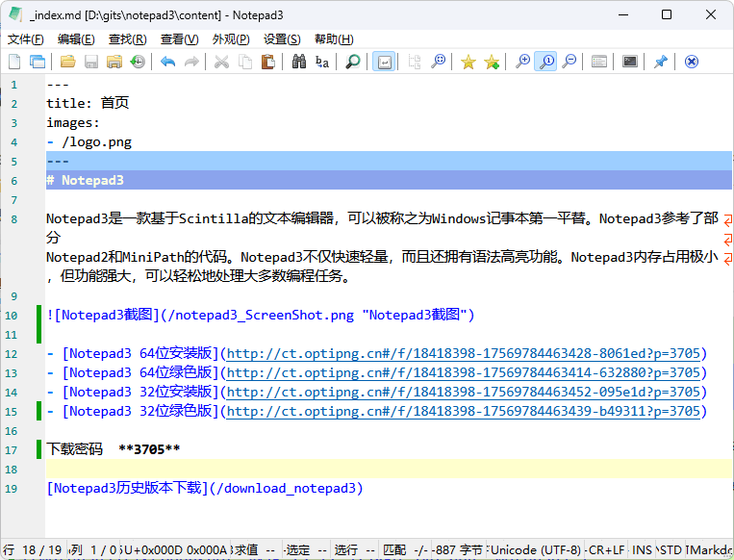Open the syntax scheme selection icon
Viewport: 734px width, 560px height.
tap(599, 62)
